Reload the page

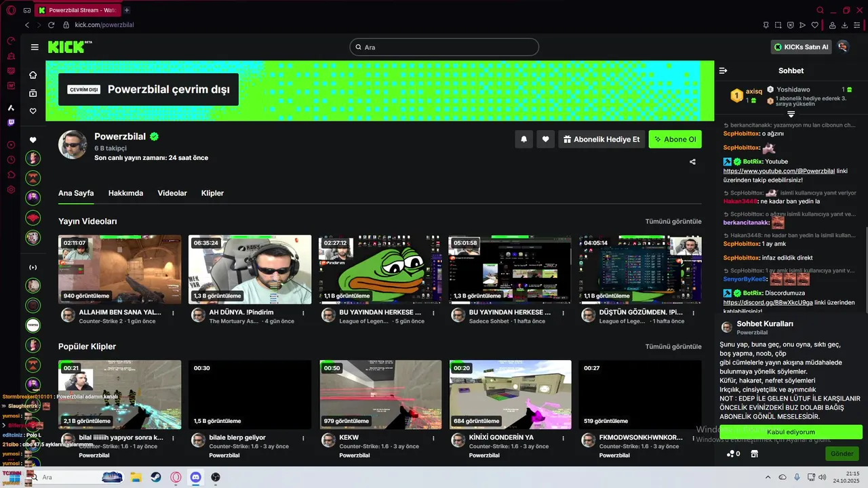tap(51, 25)
